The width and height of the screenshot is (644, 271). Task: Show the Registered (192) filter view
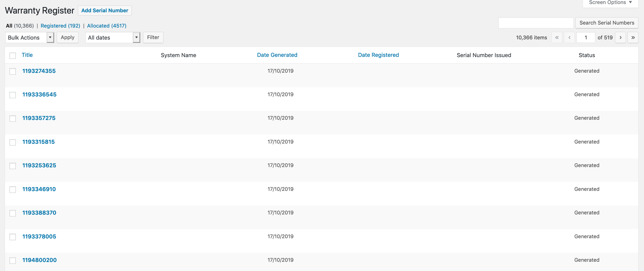coord(60,26)
